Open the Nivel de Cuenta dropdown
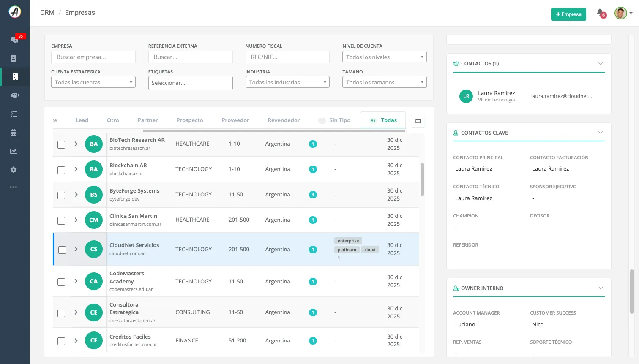639x364 pixels. 385,57
